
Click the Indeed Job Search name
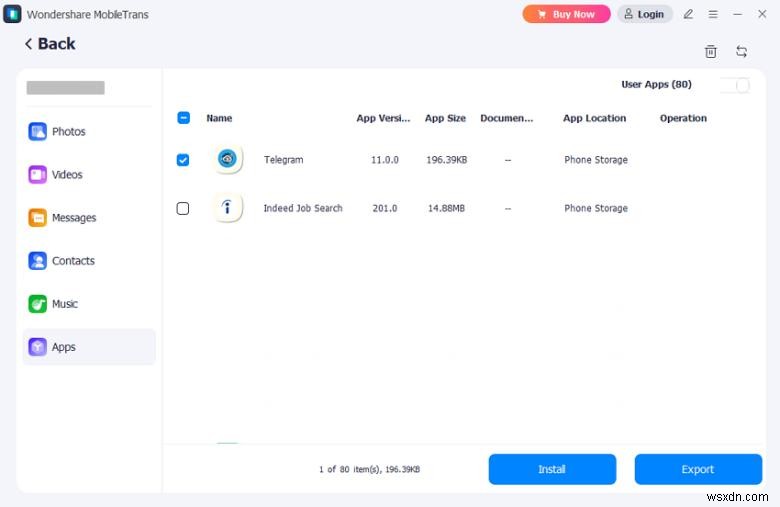coord(303,208)
